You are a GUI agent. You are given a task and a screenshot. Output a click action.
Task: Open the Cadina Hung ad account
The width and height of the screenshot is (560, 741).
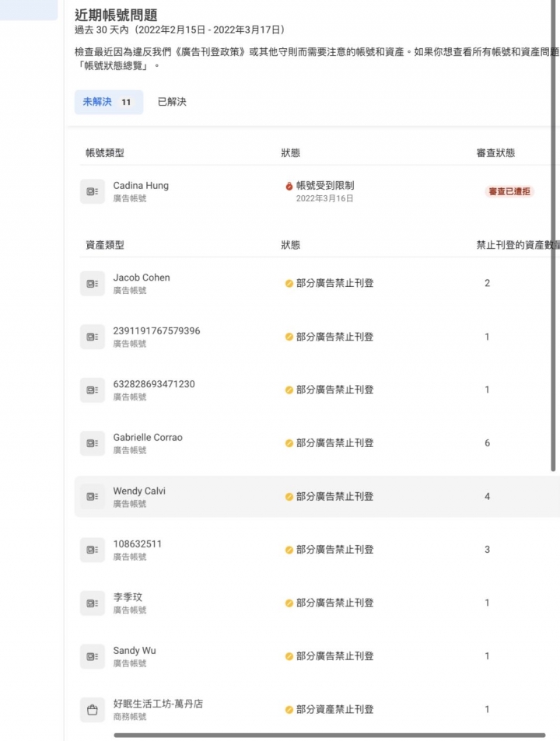141,186
